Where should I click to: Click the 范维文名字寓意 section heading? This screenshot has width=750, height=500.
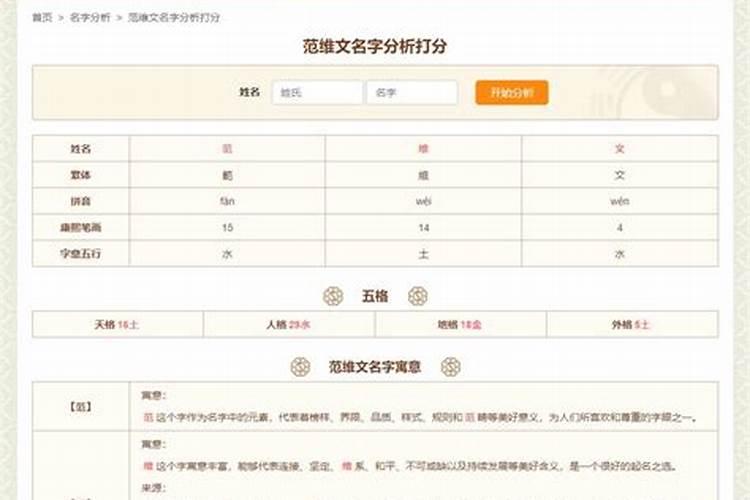[x=375, y=367]
